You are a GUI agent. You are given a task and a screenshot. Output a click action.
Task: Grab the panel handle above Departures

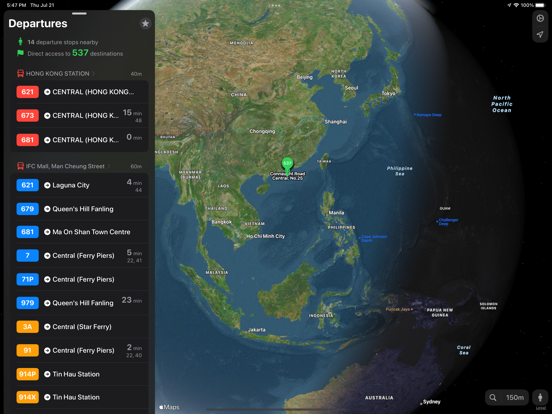click(79, 14)
